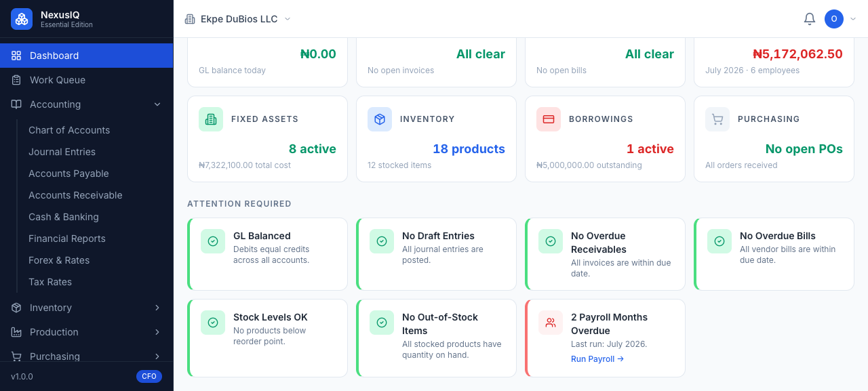Click the building icon beside company name
This screenshot has width=868, height=391.
(x=190, y=19)
